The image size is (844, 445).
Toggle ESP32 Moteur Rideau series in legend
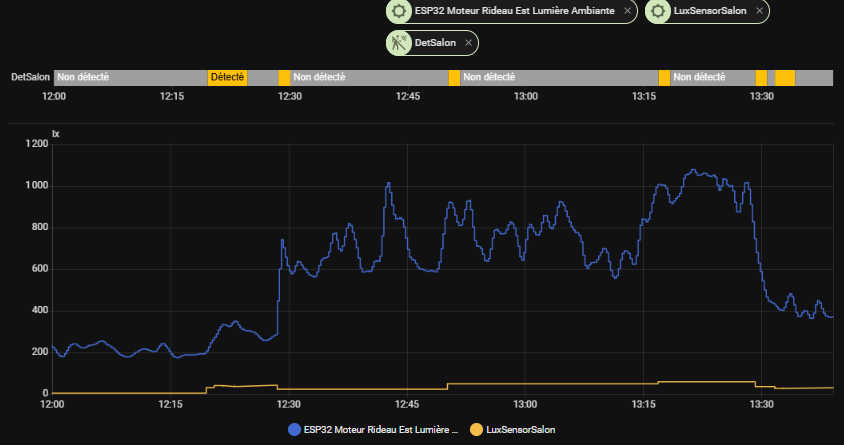pos(380,429)
